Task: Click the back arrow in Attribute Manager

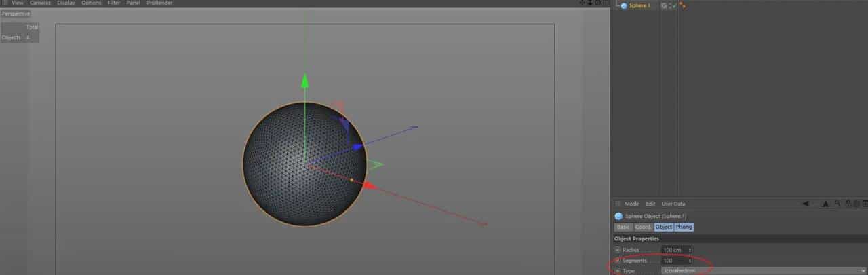Action: [806, 204]
